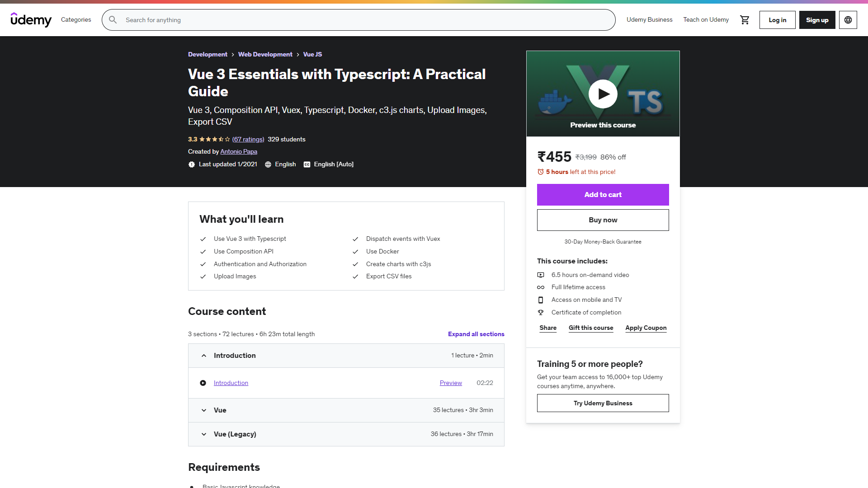
Task: Click checkmark beside Use Vue 3 with Typescript
Action: click(203, 239)
